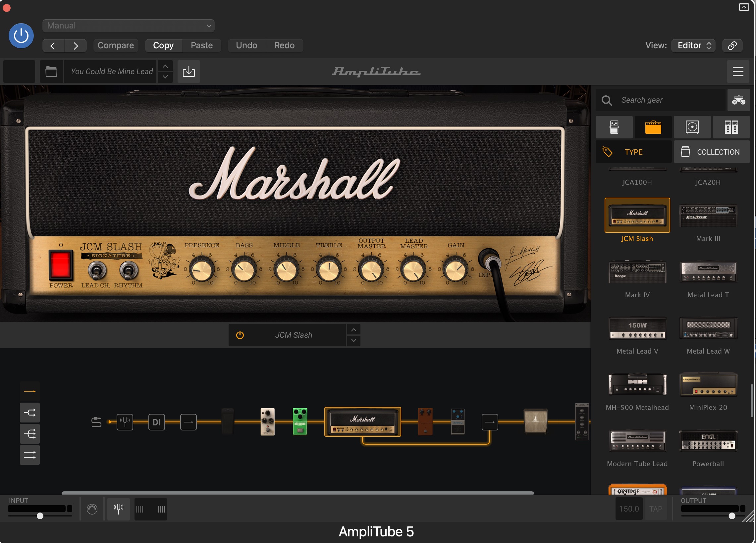Go to next setting with right arrow
The image size is (756, 543).
(x=76, y=46)
